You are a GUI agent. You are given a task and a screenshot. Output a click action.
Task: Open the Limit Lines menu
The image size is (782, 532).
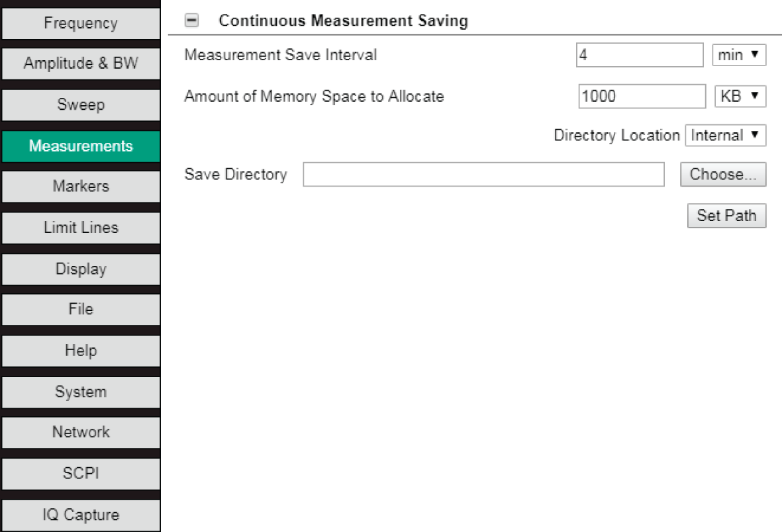coord(81,228)
